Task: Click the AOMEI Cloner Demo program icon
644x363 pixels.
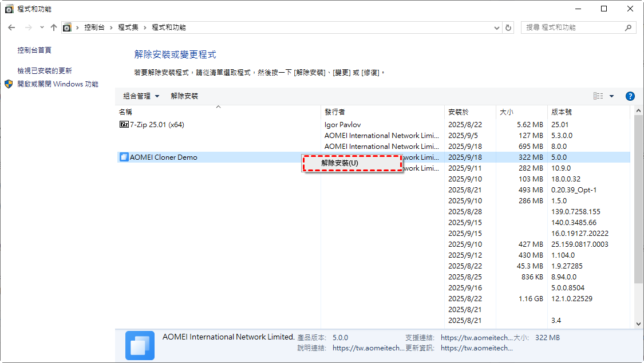Action: coord(124,157)
